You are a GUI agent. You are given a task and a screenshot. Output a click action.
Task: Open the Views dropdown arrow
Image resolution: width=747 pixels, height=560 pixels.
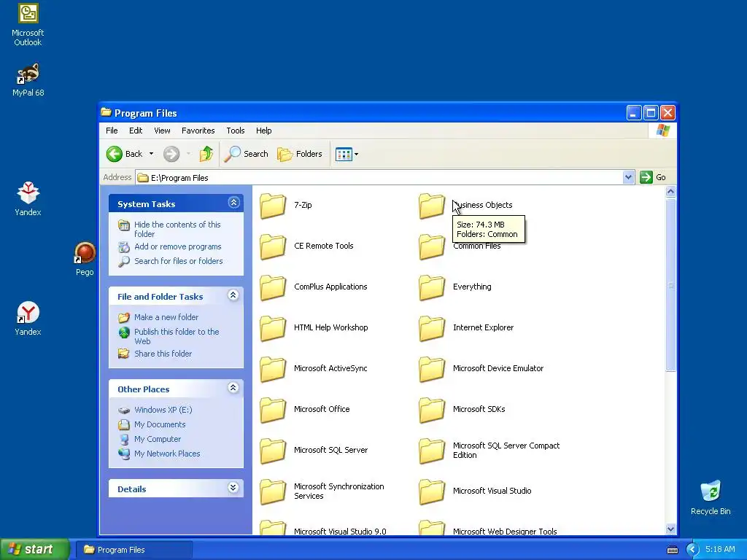click(x=356, y=155)
